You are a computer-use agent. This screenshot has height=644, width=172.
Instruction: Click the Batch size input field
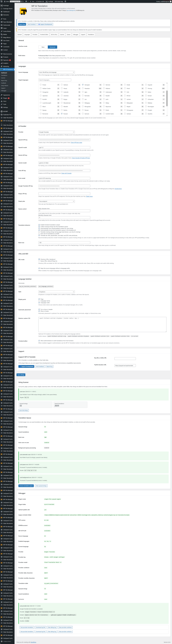tap(64, 243)
